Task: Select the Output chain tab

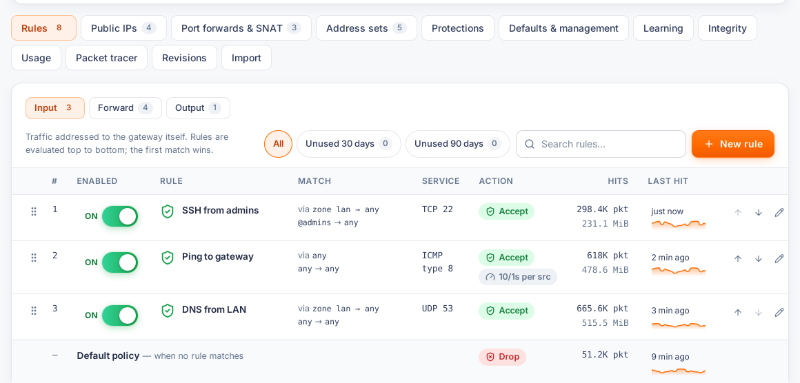Action: tap(198, 108)
